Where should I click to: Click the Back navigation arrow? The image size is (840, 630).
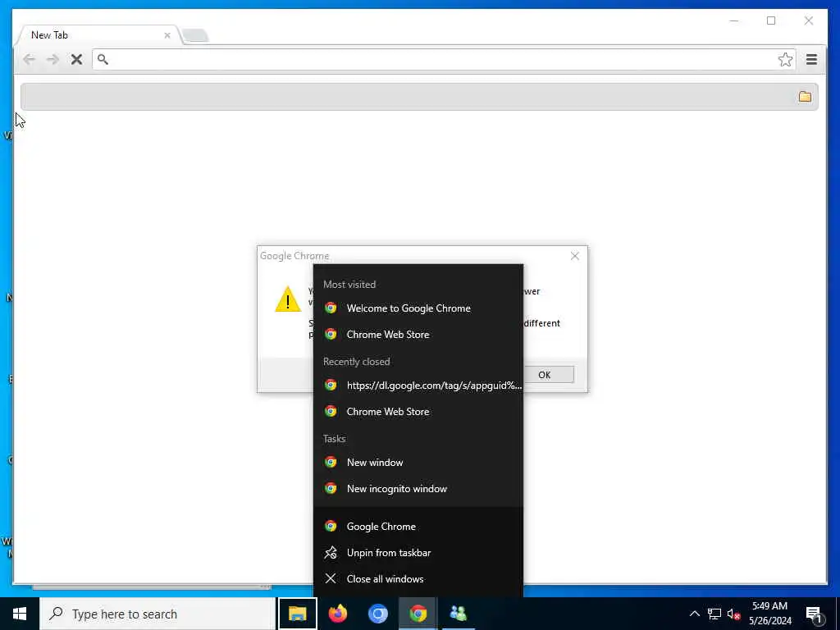coord(29,59)
